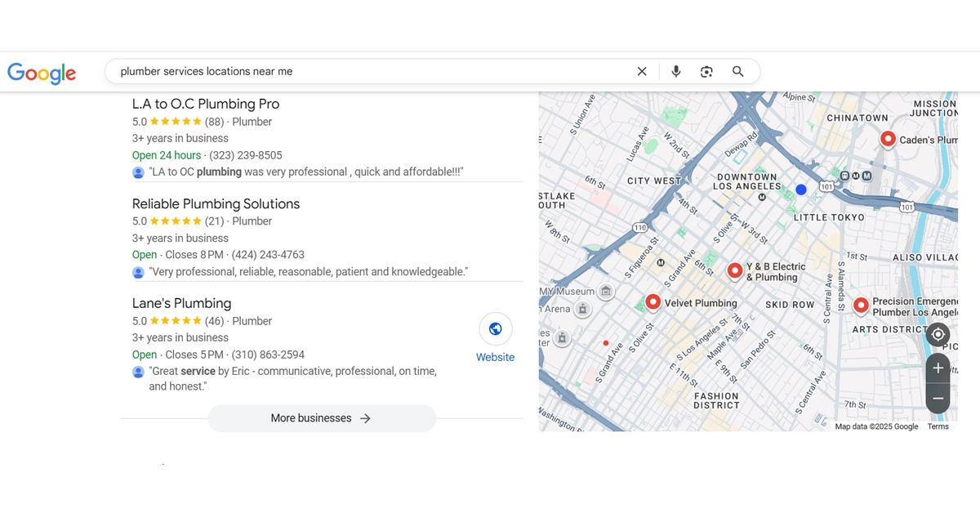Open Reliable Plumbing Solutions listing

(x=216, y=204)
